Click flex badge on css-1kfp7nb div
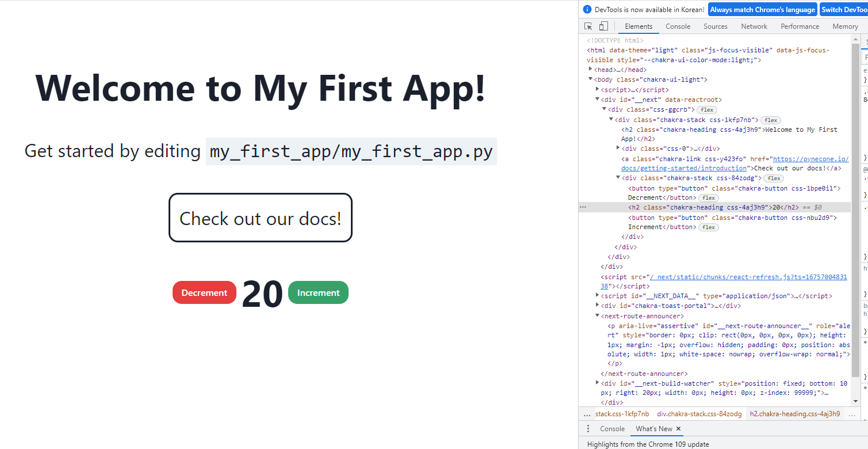 click(771, 120)
